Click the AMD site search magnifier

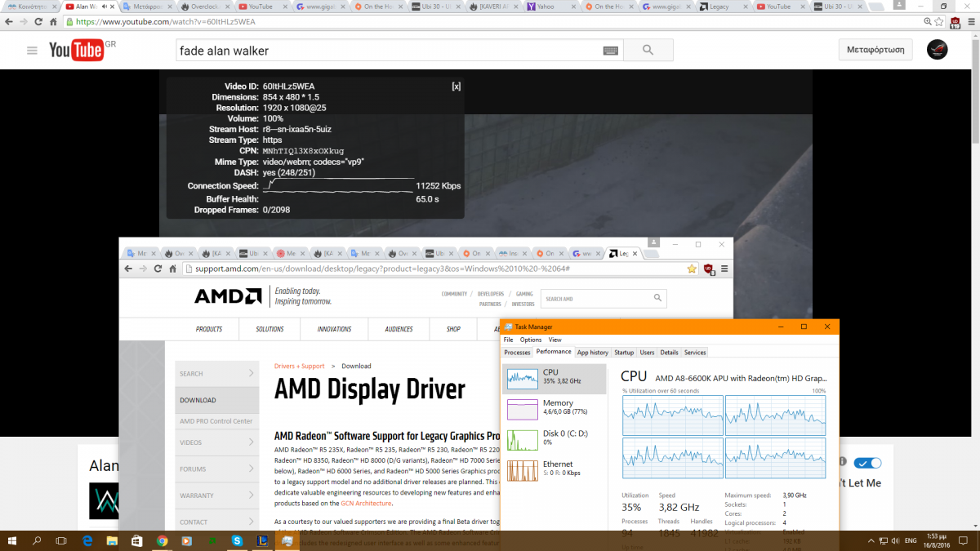pyautogui.click(x=657, y=299)
